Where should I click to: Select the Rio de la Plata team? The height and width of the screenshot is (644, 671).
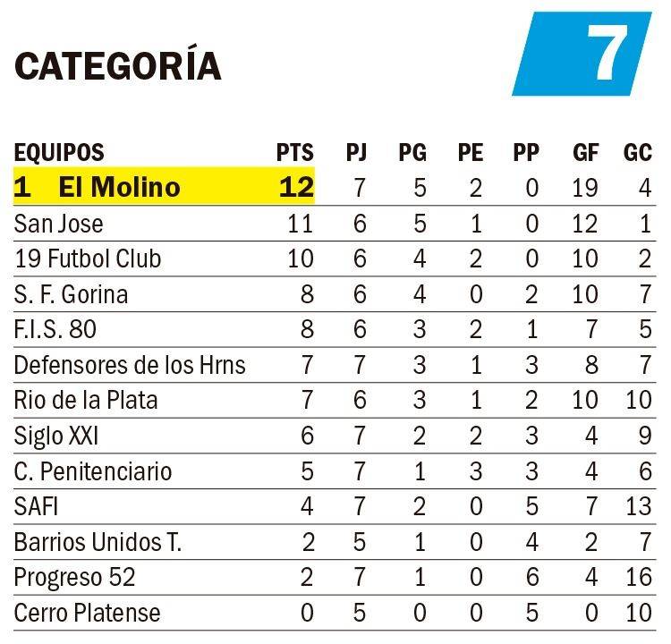86,400
